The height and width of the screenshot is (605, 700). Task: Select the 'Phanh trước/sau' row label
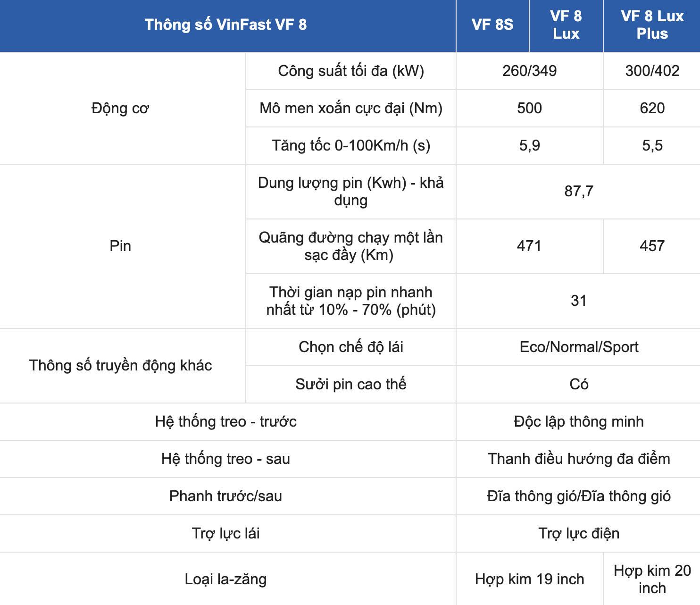[x=225, y=496]
